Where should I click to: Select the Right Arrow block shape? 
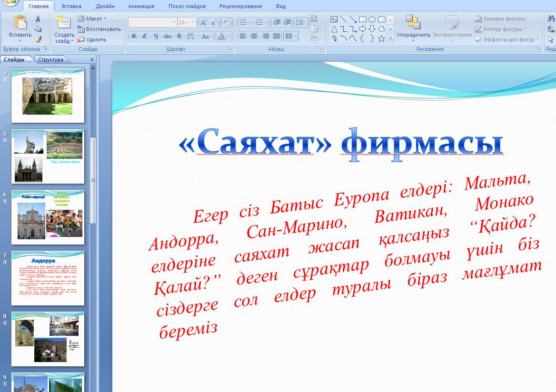(x=362, y=29)
